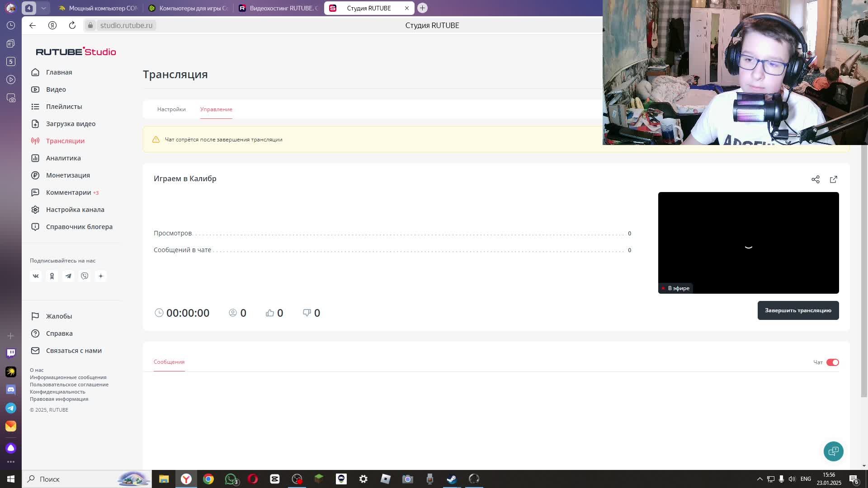Click the share icon for the stream
The image size is (868, 488).
[815, 179]
